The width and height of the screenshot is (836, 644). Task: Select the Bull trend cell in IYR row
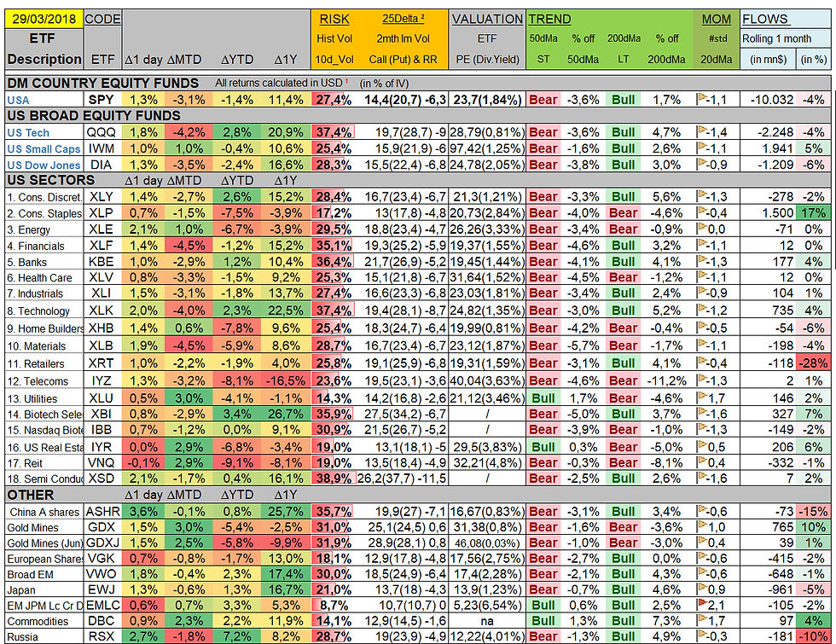(x=543, y=447)
